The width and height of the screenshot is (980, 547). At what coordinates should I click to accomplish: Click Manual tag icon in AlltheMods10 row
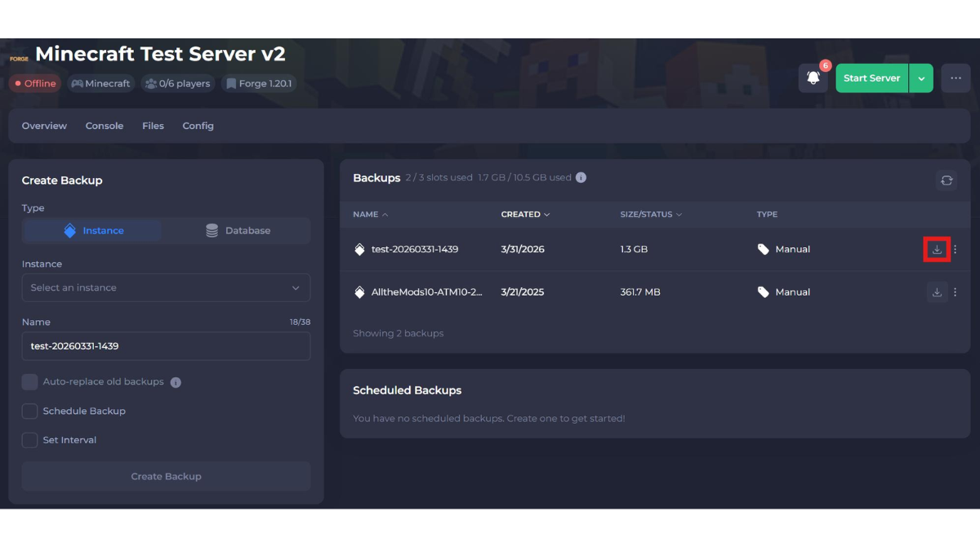point(764,292)
